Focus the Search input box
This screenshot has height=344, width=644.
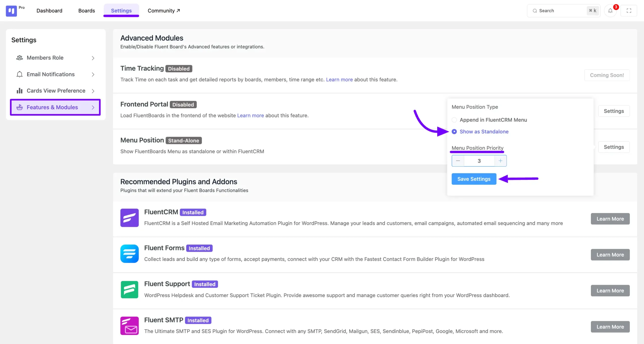click(563, 11)
